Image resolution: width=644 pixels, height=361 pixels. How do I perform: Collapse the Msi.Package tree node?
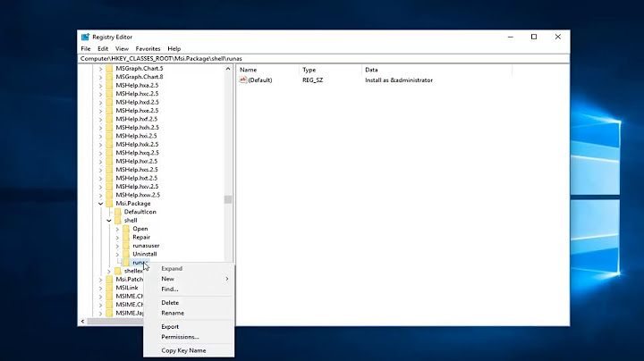click(100, 204)
